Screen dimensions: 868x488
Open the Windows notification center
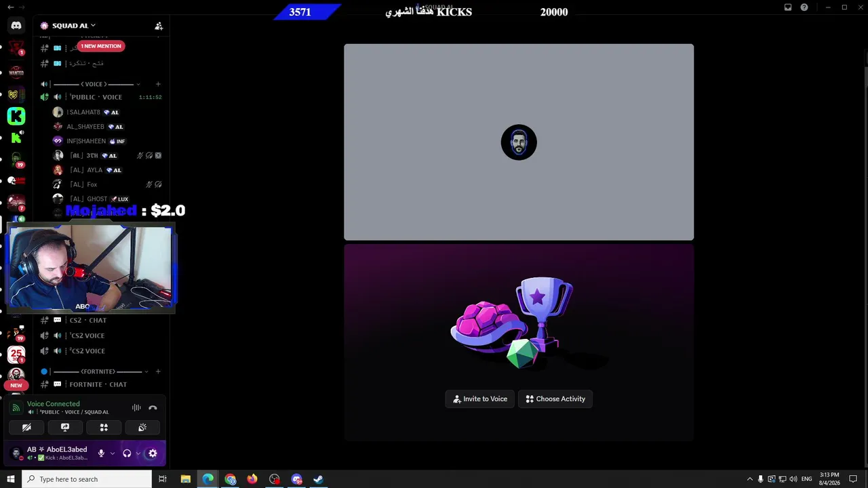point(853,479)
